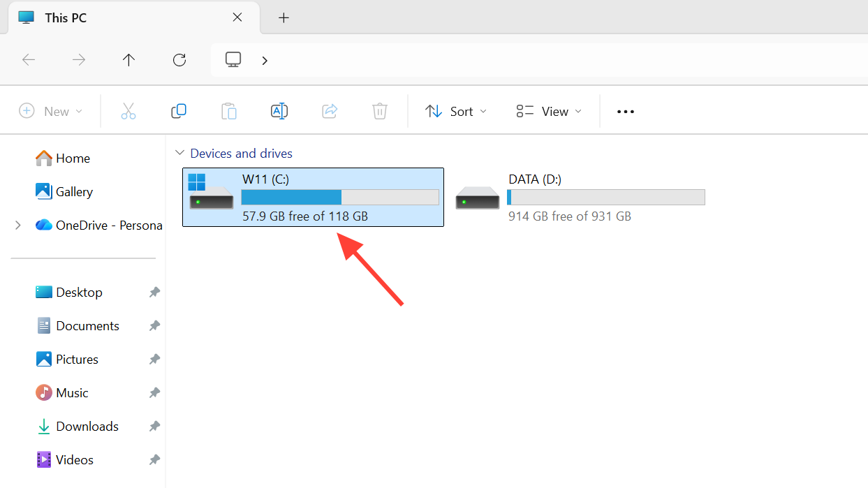Click the 'Devices and drives' group header

coord(241,153)
